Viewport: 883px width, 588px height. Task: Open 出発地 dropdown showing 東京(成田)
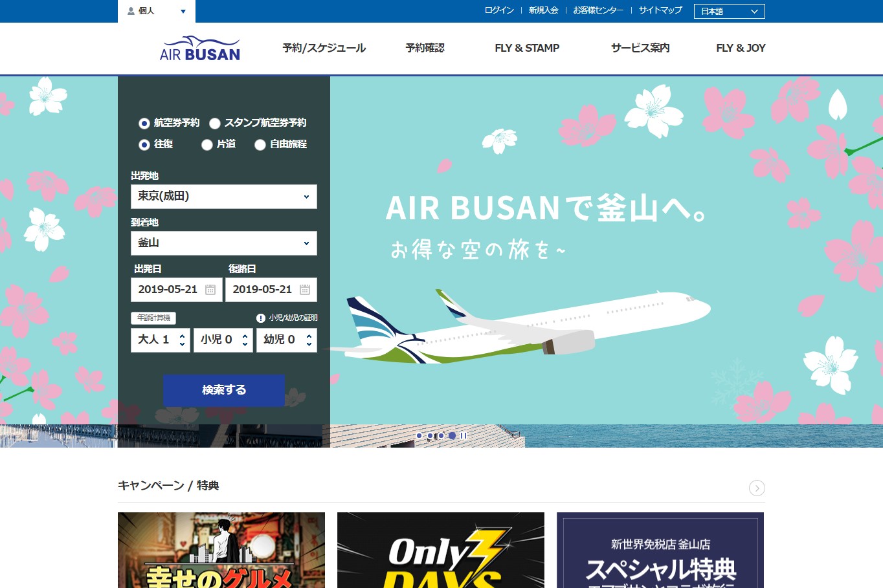(x=224, y=197)
